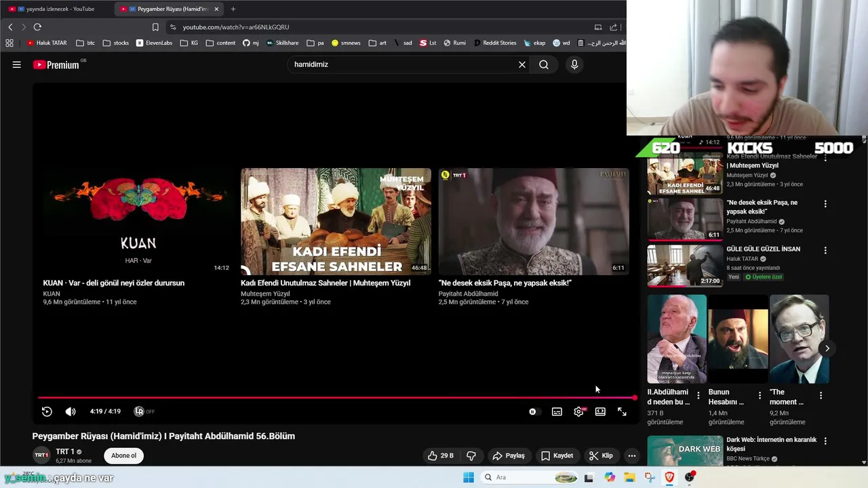
Task: Open a new browser tab
Action: pos(233,9)
